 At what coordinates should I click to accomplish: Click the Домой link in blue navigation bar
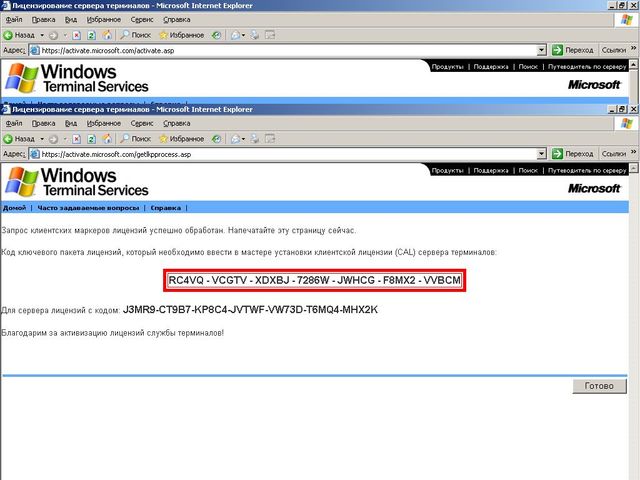point(14,208)
